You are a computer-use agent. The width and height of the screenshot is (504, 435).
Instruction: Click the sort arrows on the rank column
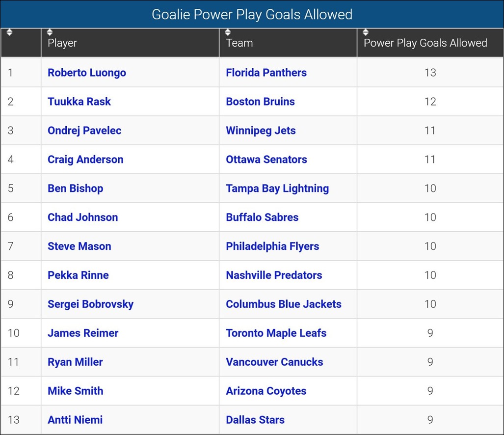[x=9, y=31]
